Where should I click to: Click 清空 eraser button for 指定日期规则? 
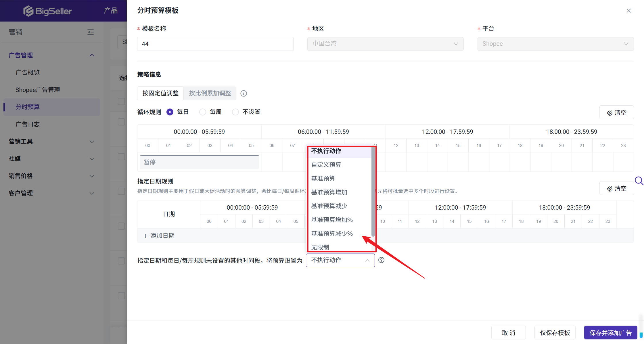click(x=616, y=188)
